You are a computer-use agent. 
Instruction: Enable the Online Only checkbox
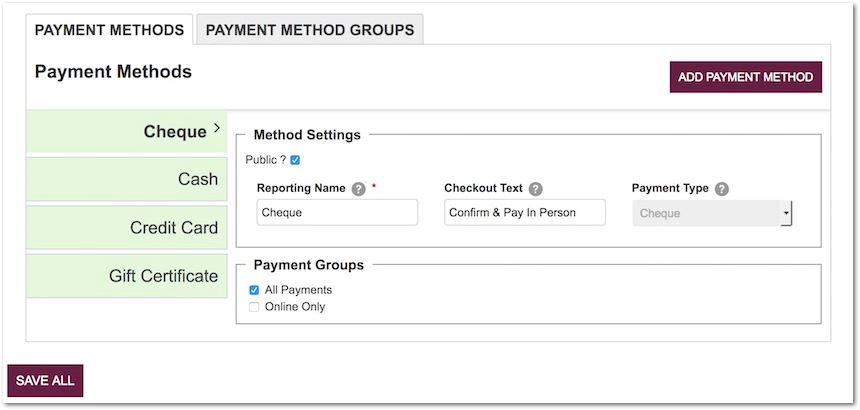tap(254, 307)
